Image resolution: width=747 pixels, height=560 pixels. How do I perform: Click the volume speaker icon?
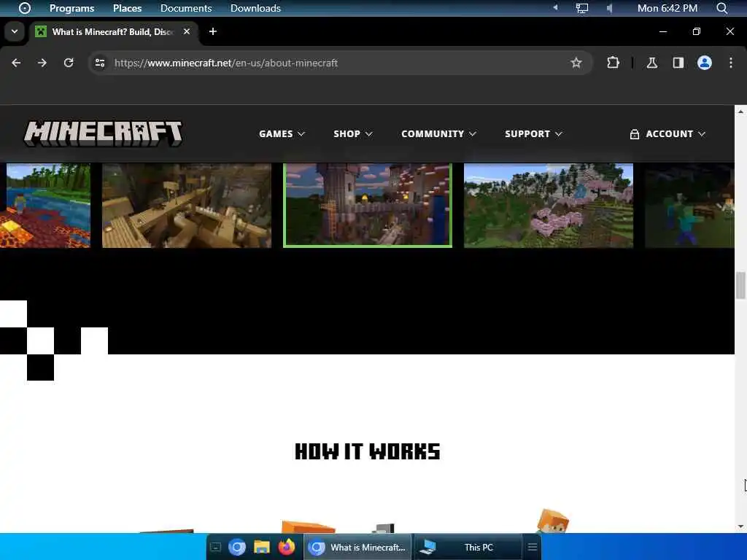pos(609,8)
